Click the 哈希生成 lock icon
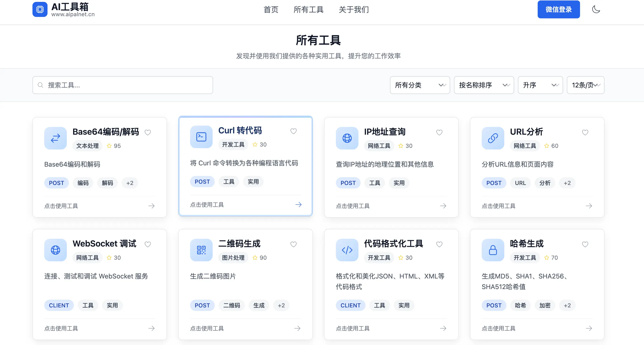Screen dimensions: 644x345 coord(493,250)
